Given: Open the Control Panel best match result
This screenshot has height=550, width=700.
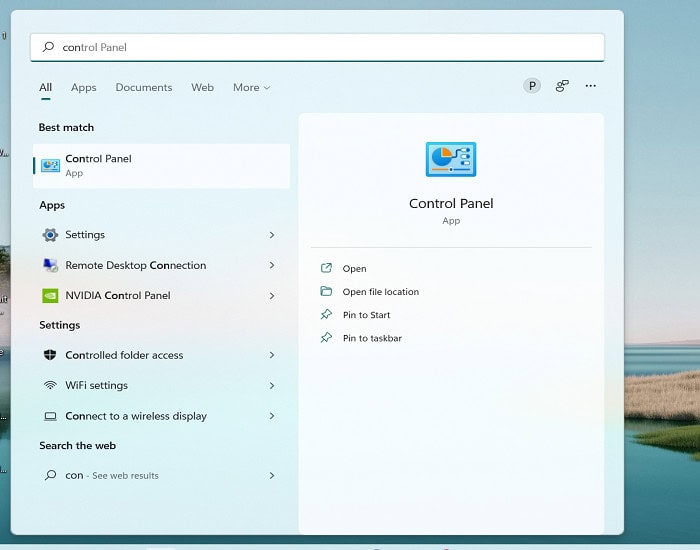Looking at the screenshot, I should tap(162, 166).
